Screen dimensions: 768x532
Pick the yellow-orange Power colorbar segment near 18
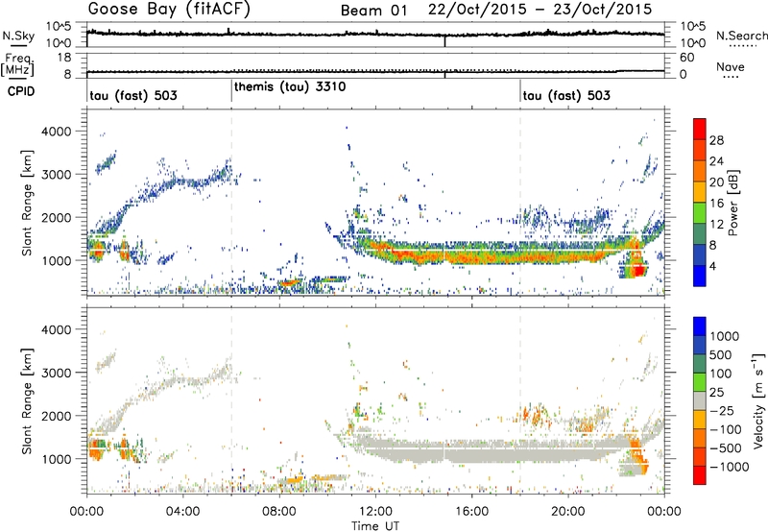tap(700, 192)
